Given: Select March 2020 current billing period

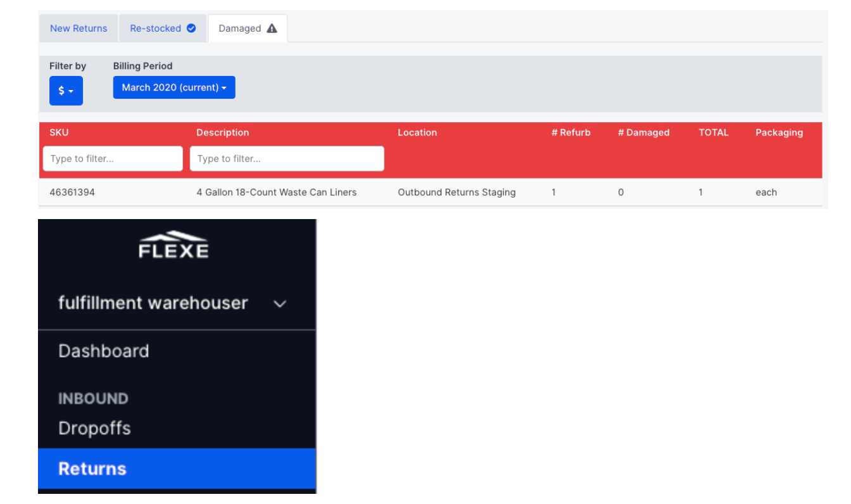Looking at the screenshot, I should (x=174, y=87).
